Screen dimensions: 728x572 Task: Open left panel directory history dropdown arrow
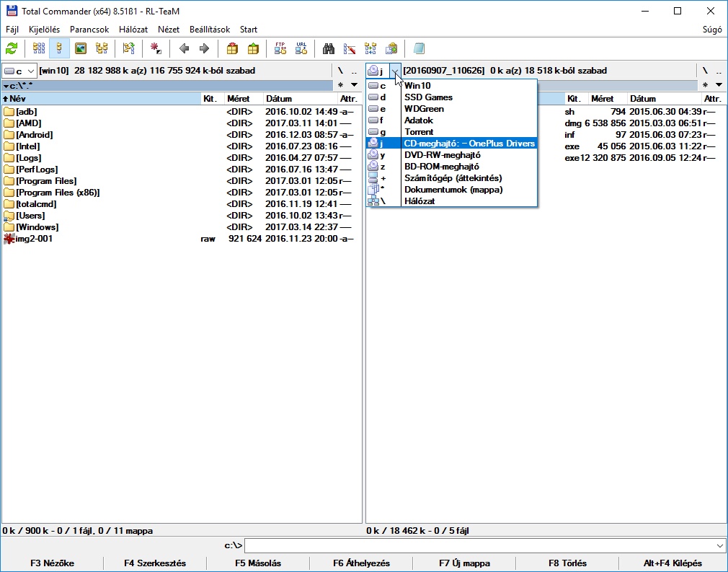point(354,85)
